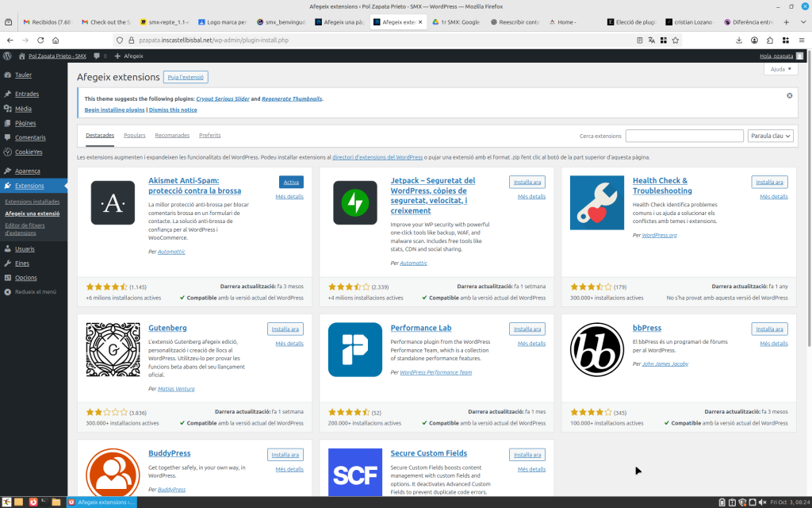812x508 pixels.
Task: Expand the Ajuda help dropdown
Action: [x=780, y=69]
